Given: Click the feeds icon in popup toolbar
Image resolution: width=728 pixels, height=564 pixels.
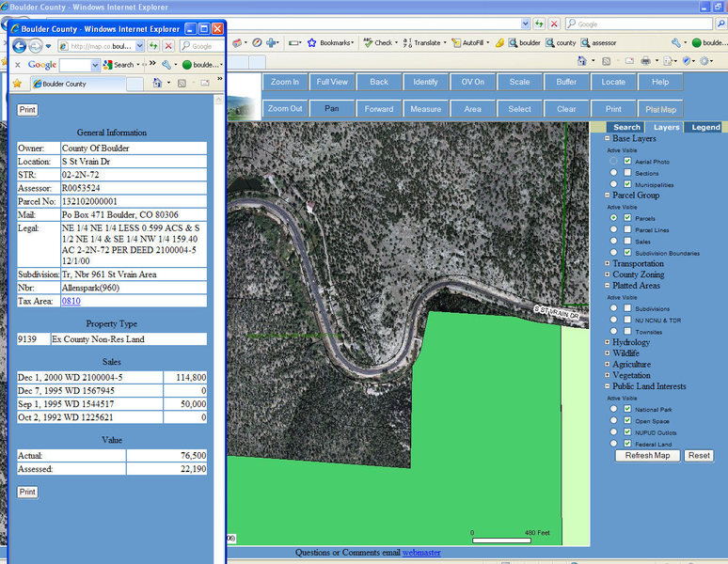Looking at the screenshot, I should [x=182, y=84].
